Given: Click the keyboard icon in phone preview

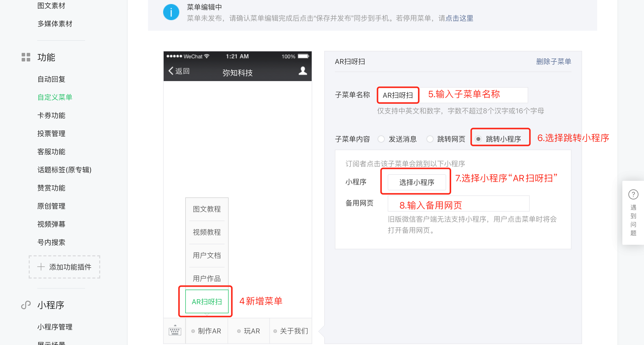Looking at the screenshot, I should [175, 331].
